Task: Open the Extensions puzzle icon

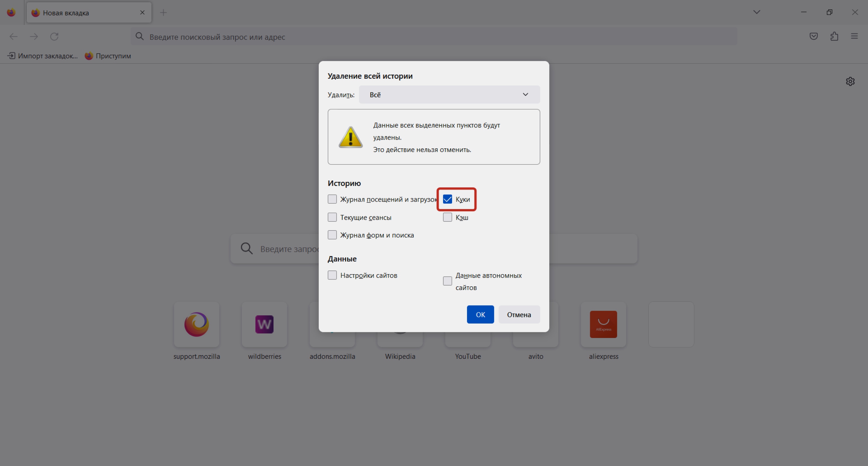Action: click(x=834, y=36)
